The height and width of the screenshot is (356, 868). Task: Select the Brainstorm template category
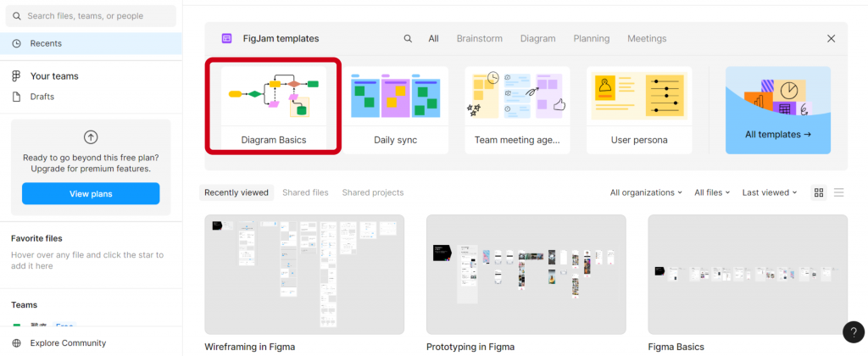tap(479, 38)
